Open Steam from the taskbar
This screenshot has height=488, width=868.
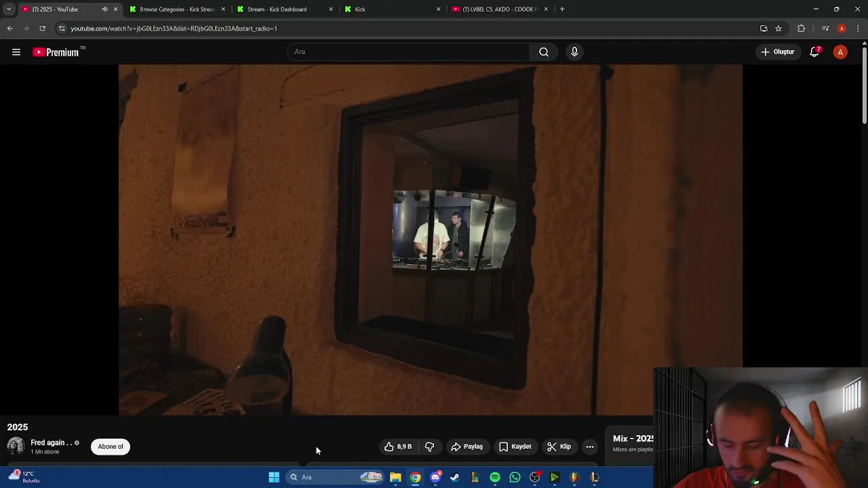pos(455,477)
